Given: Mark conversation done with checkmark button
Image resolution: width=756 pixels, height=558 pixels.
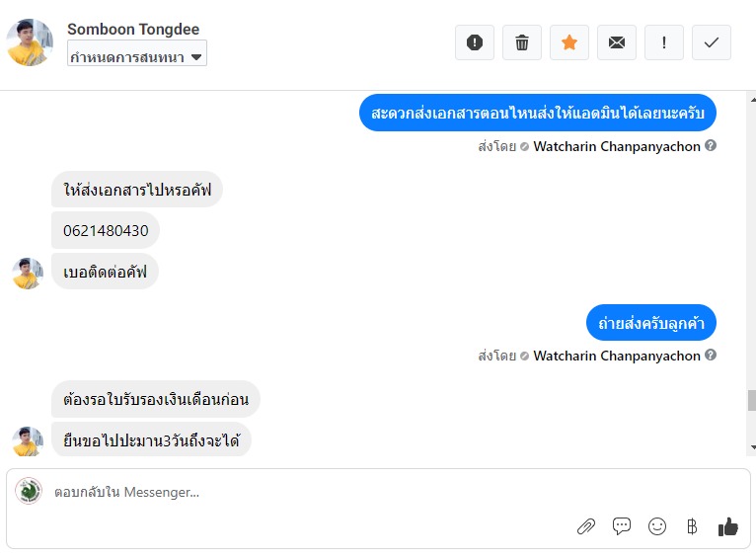Looking at the screenshot, I should point(712,42).
